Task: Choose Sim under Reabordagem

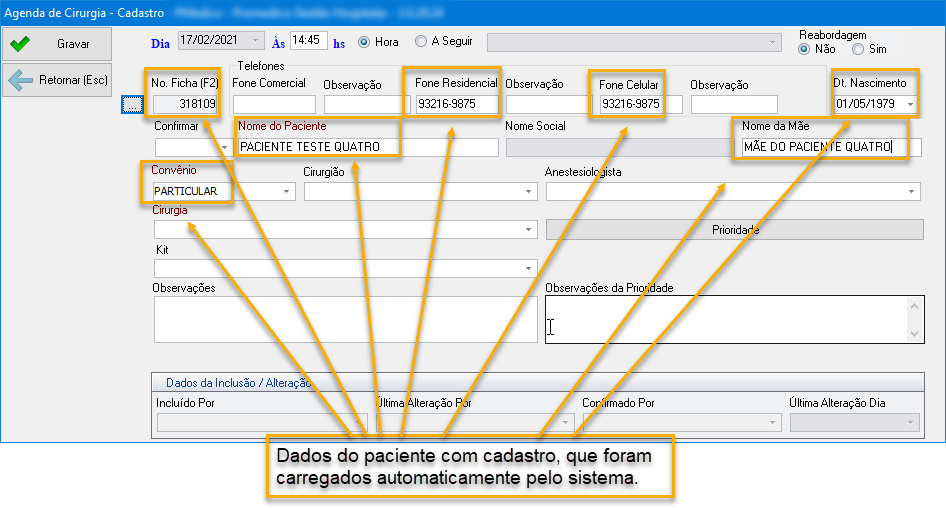Action: 858,49
